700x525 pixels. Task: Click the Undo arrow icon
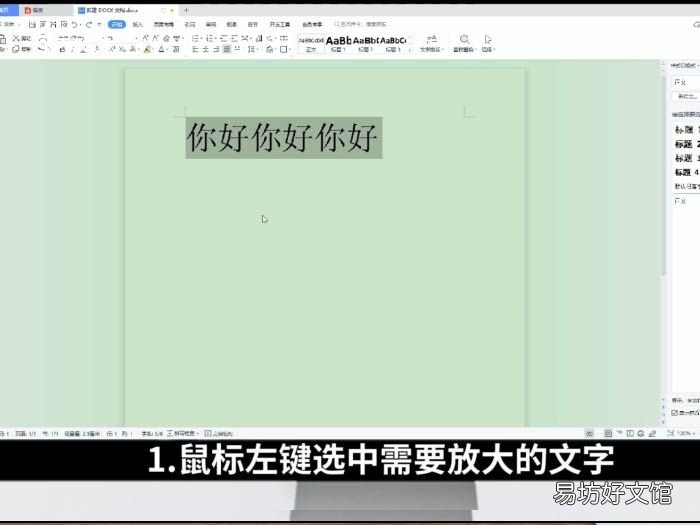[x=75, y=25]
